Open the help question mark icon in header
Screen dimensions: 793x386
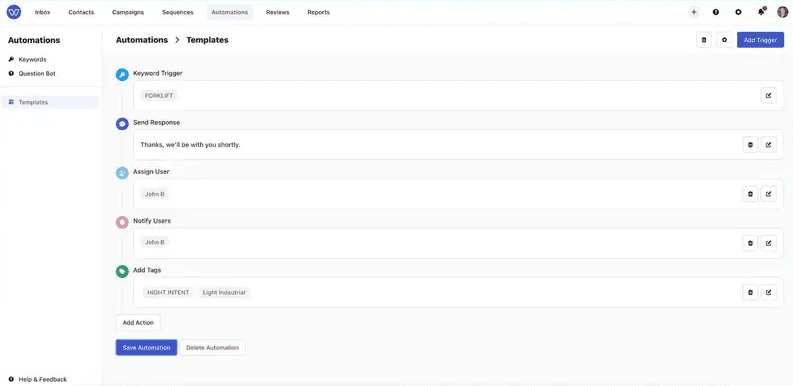[x=716, y=12]
